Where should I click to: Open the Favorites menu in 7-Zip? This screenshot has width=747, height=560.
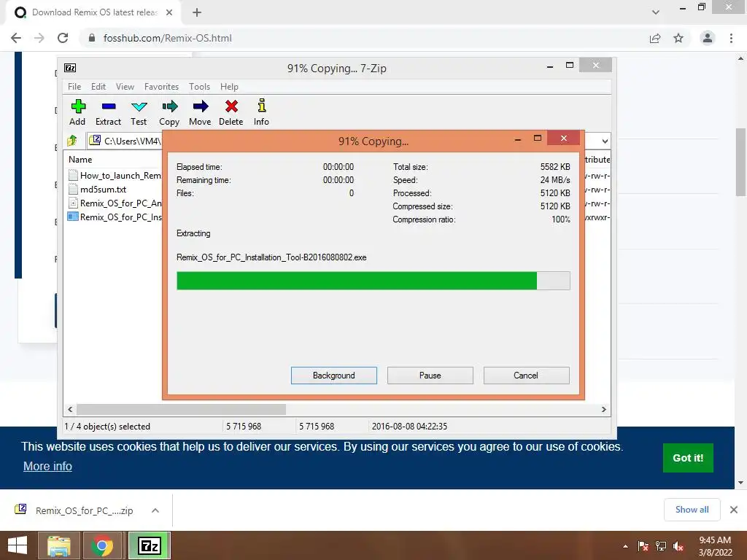(161, 87)
